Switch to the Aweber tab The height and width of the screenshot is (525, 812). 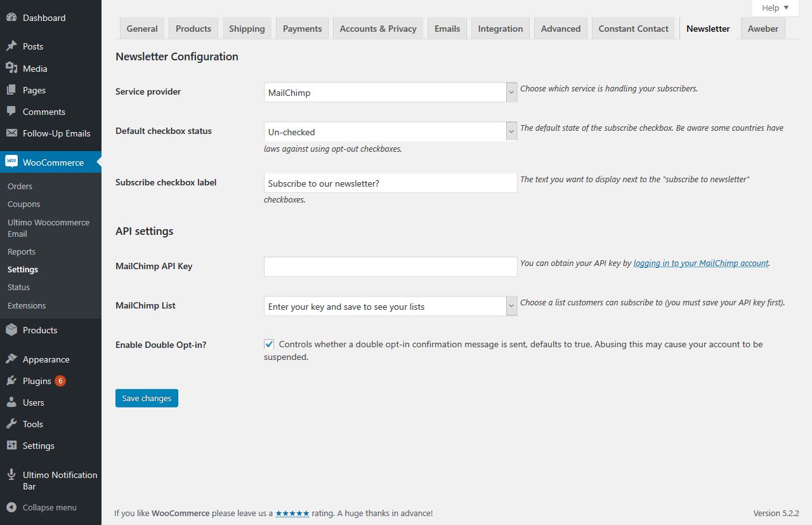pos(763,29)
